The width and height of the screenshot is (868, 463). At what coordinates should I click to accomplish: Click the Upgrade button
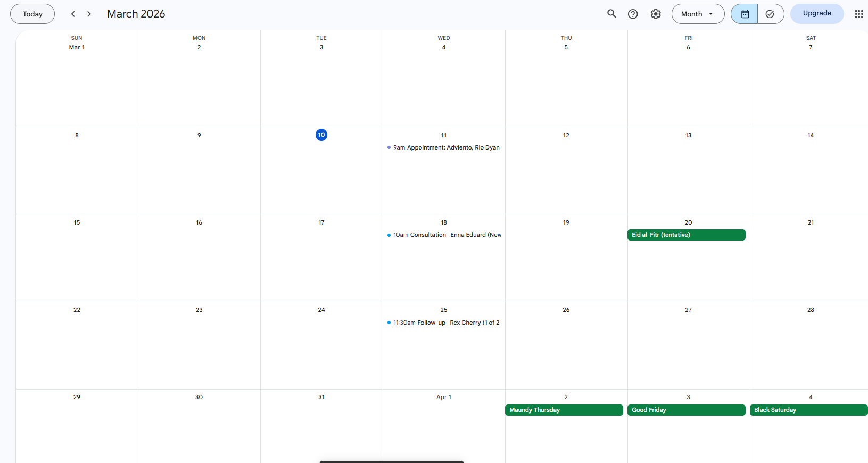click(817, 13)
